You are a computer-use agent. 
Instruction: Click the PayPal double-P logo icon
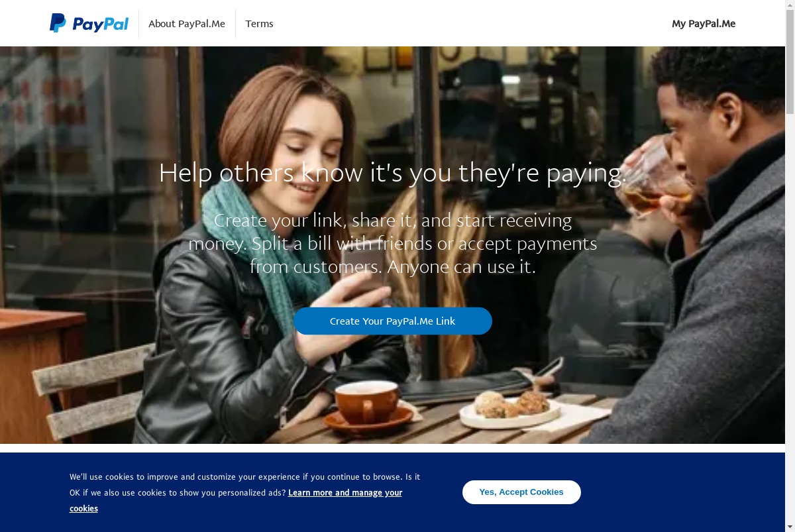pyautogui.click(x=58, y=23)
